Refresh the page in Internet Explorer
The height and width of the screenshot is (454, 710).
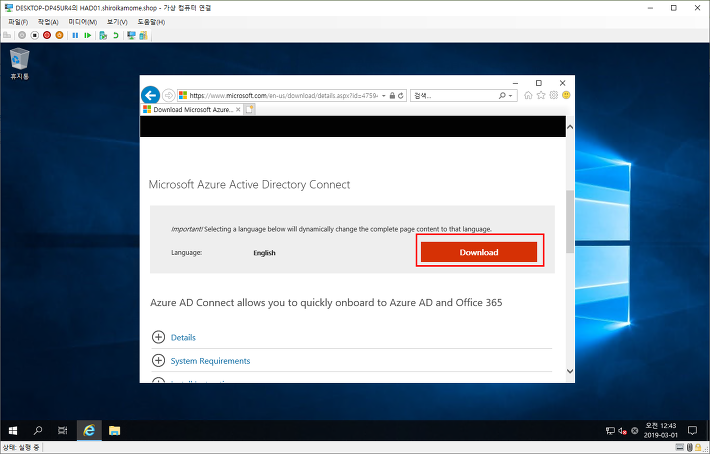pyautogui.click(x=401, y=96)
